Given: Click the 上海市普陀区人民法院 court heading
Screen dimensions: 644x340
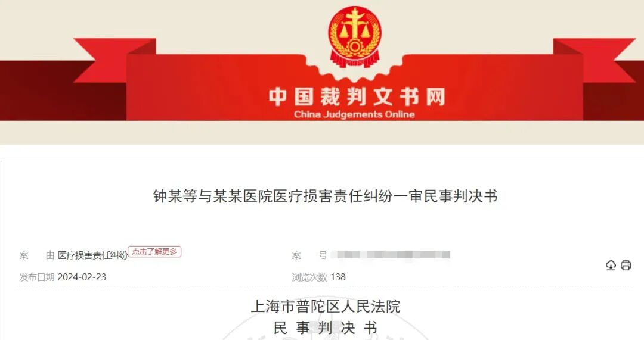Looking at the screenshot, I should [326, 307].
